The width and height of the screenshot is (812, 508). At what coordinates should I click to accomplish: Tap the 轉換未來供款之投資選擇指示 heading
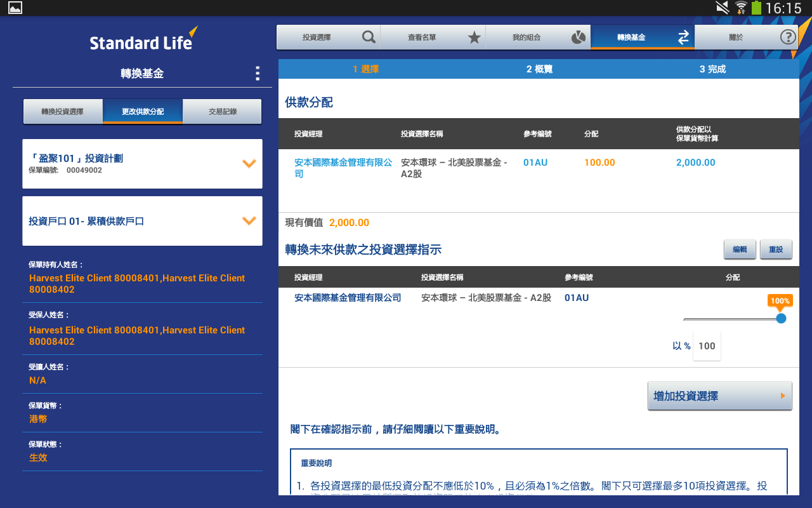363,250
